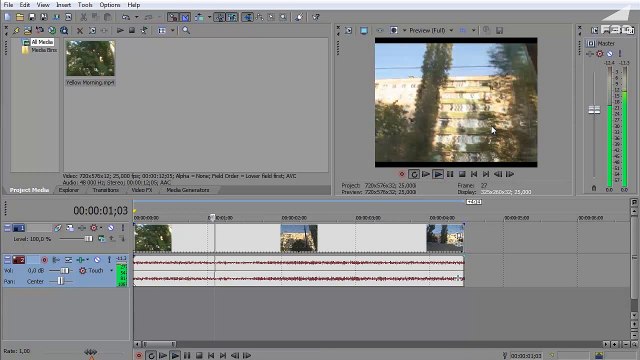Select the Yellow Morning.mp4 media thumbnail
This screenshot has height=360, width=640.
(91, 58)
